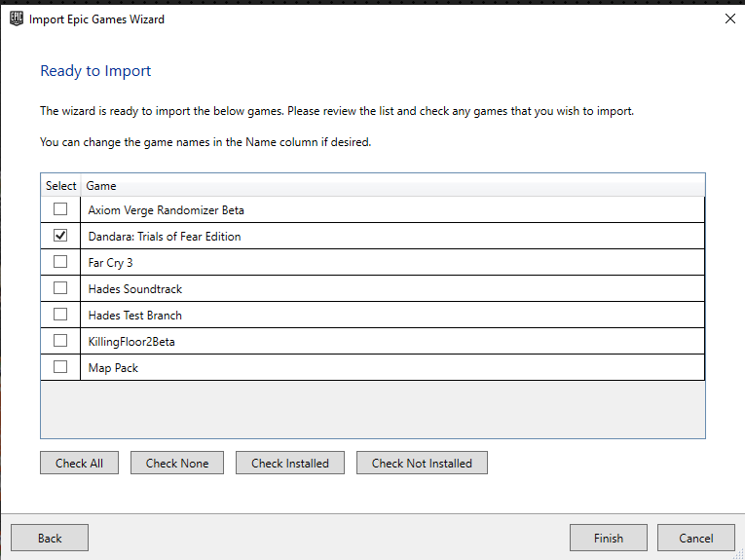Click the Check None button
This screenshot has width=745, height=560.
click(x=177, y=463)
